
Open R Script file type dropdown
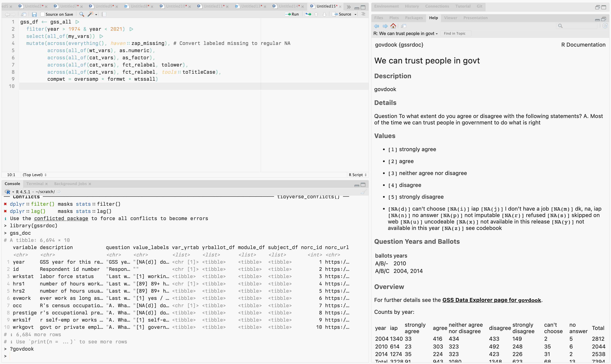[357, 175]
